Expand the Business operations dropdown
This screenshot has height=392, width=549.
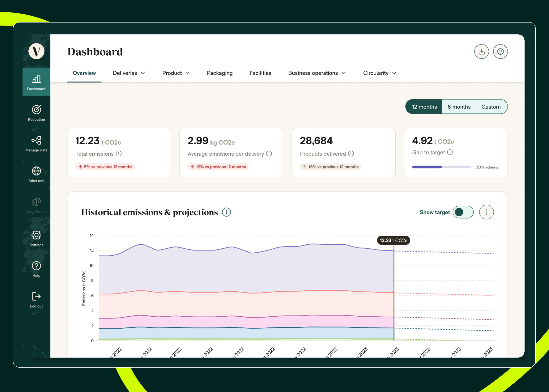317,73
